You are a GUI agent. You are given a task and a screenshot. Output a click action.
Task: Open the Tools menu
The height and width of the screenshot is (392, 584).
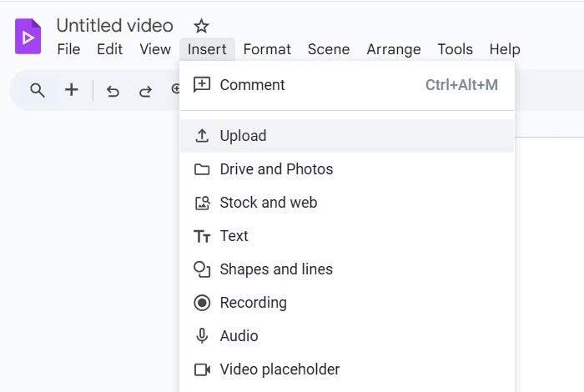tap(455, 49)
